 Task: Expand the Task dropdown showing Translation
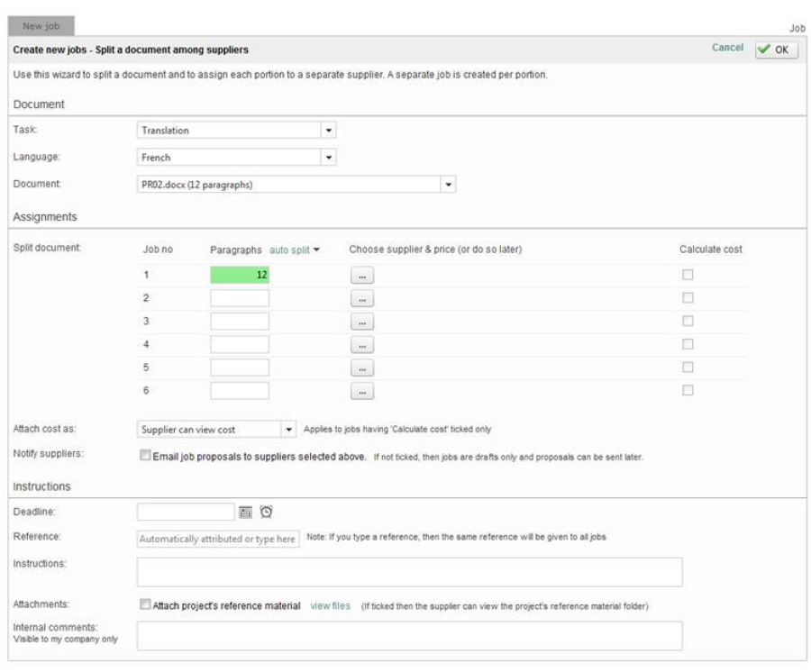[329, 131]
